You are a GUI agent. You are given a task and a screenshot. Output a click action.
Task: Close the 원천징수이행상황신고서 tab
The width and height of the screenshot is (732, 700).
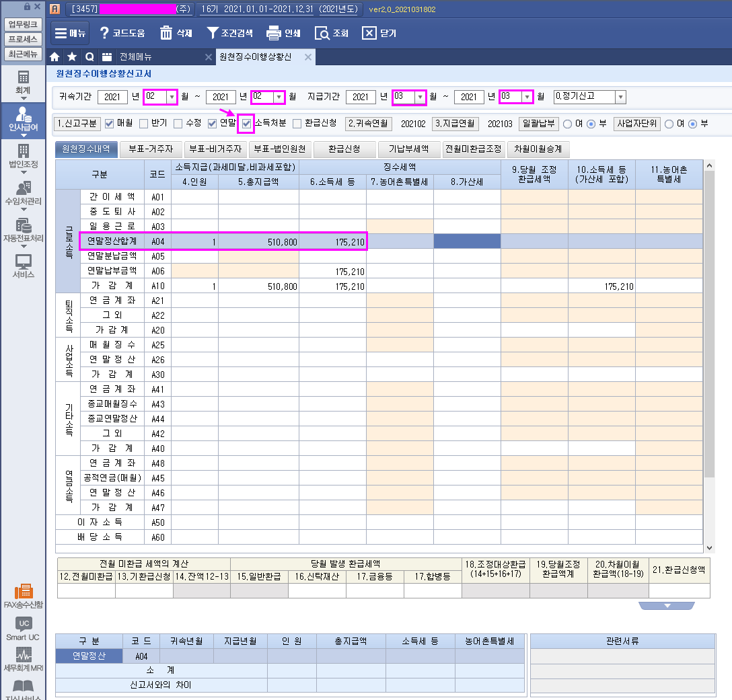(307, 57)
